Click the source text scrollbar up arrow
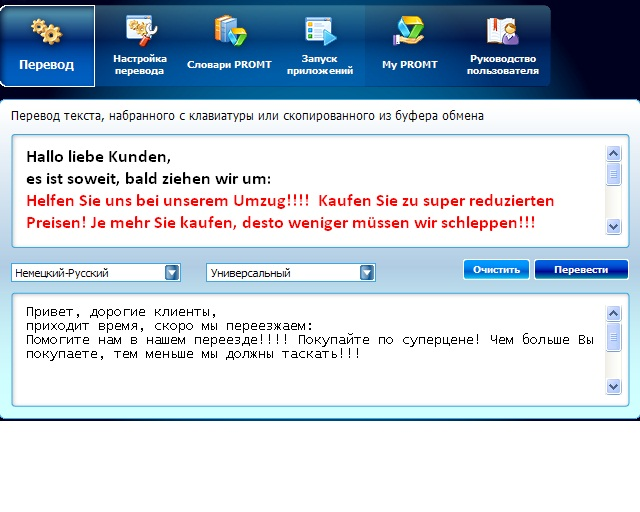The height and width of the screenshot is (512, 640). coord(613,154)
